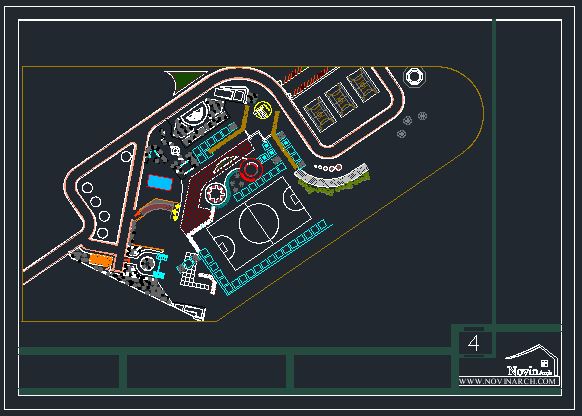Screen dimensions: 582x416
Task: Click the sheet number 4 box
Action: pyautogui.click(x=474, y=343)
